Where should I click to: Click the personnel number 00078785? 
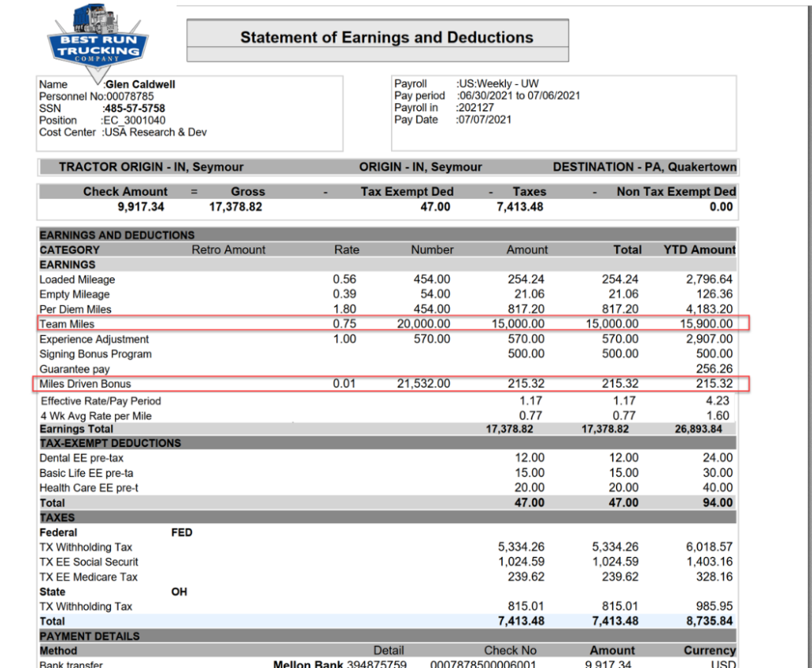click(130, 96)
